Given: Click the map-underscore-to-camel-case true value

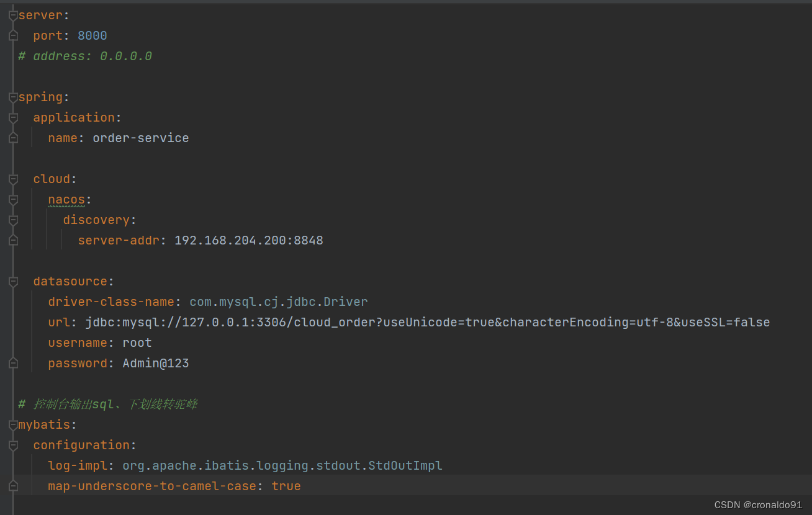Looking at the screenshot, I should pos(286,486).
